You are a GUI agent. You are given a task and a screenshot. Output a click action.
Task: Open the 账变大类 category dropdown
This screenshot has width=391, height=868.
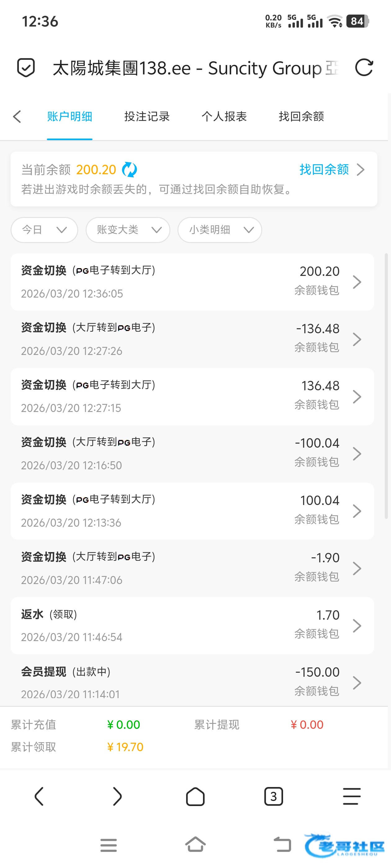pyautogui.click(x=128, y=230)
